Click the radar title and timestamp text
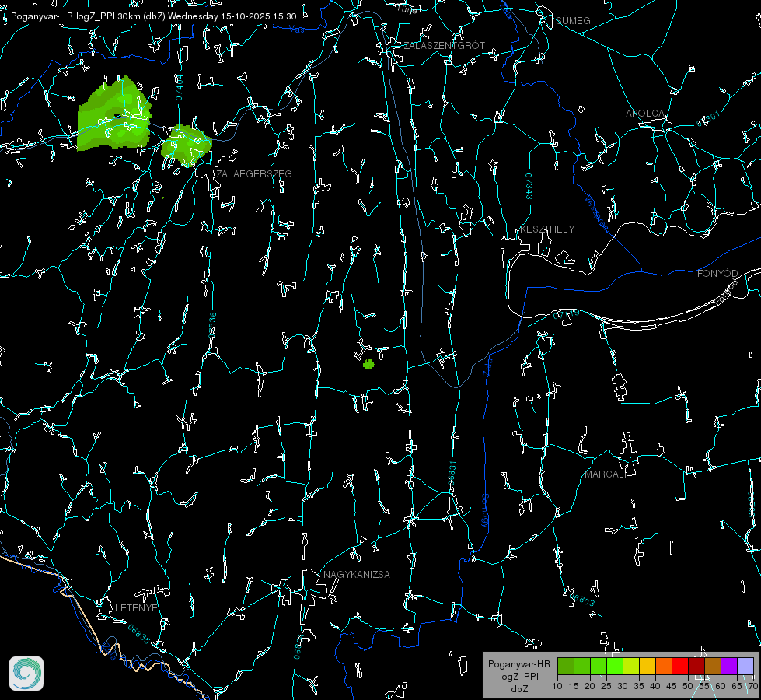 (153, 16)
